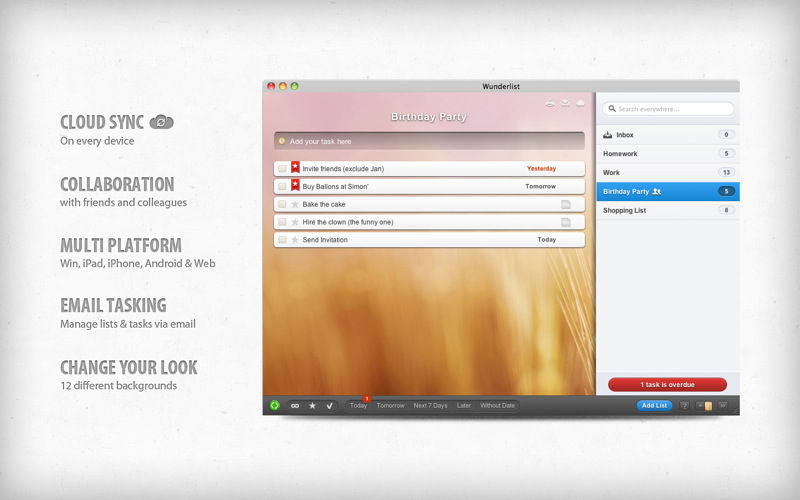The image size is (800, 500).
Task: Click the envelope email icon above list title
Action: click(565, 104)
